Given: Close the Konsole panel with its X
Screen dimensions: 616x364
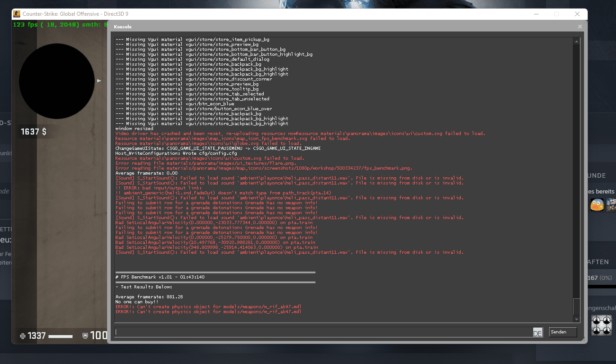Looking at the screenshot, I should click(580, 27).
